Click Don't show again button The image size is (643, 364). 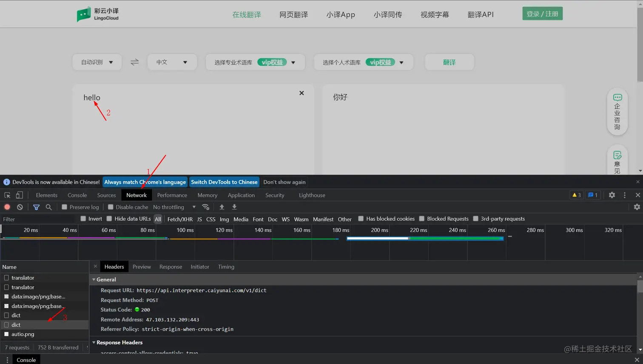point(285,182)
